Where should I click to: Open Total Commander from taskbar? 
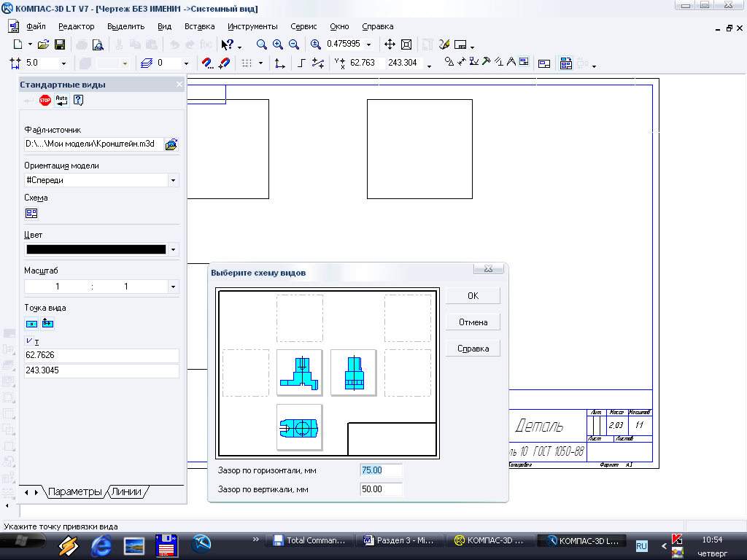point(309,540)
